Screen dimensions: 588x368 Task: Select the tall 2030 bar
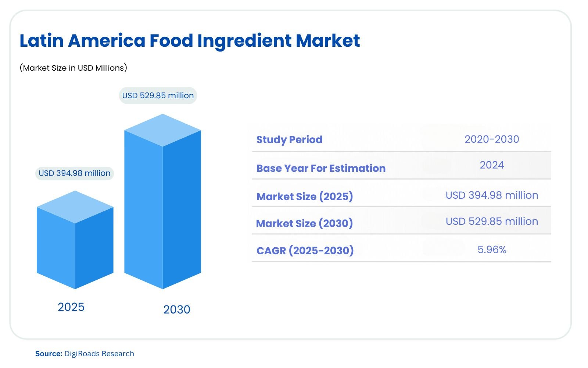click(163, 201)
